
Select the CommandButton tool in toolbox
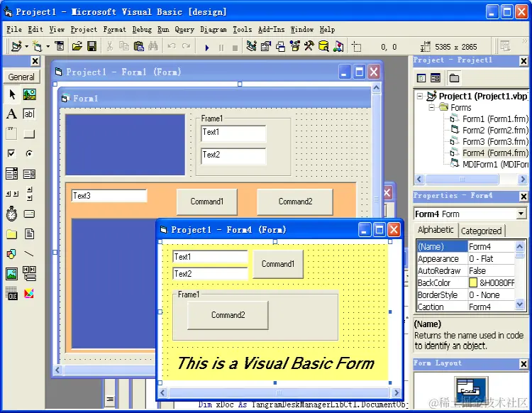(x=30, y=133)
